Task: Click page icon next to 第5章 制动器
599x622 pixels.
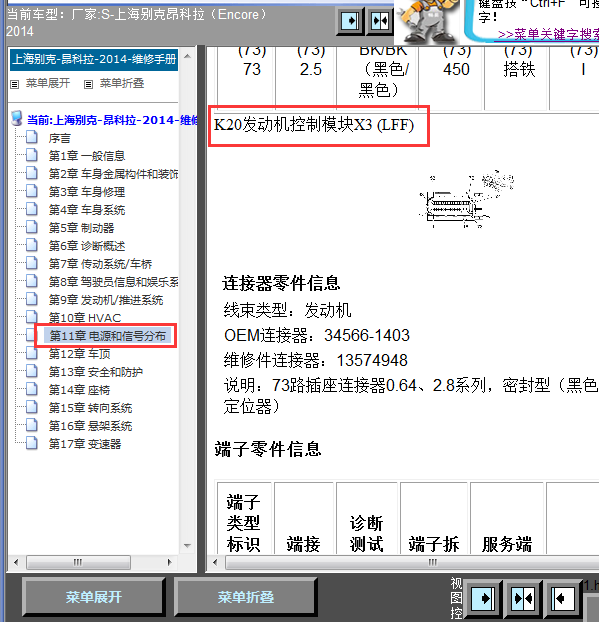Action: tap(31, 227)
